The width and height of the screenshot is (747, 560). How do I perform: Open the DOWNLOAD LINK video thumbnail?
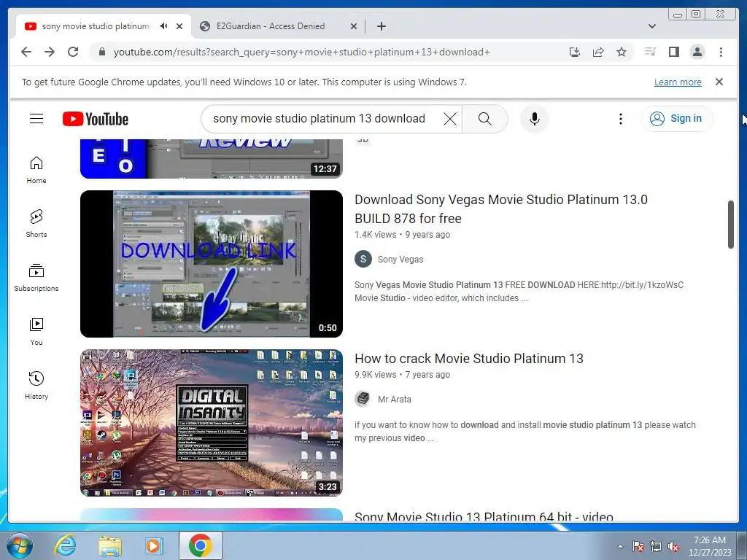tap(211, 264)
